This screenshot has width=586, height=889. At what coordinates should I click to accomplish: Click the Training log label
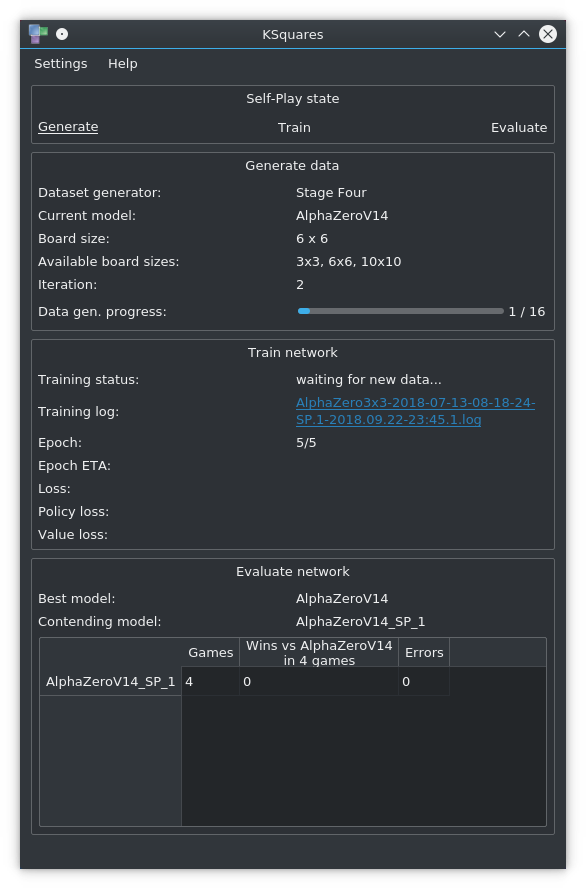pyautogui.click(x=78, y=412)
